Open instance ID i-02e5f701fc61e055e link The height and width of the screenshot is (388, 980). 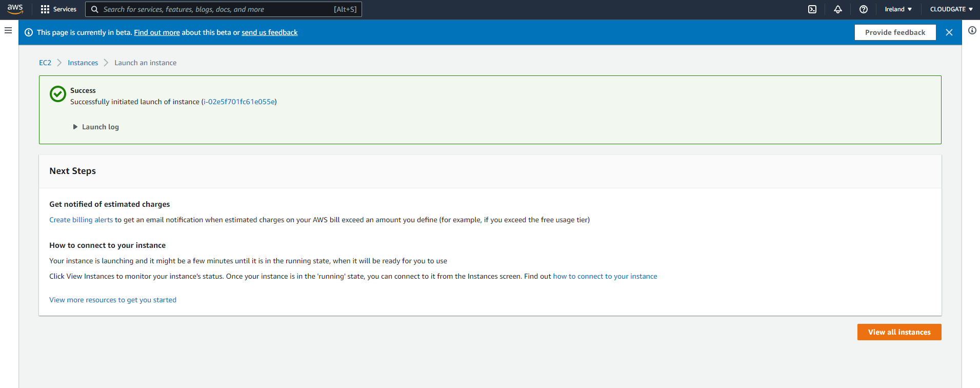pyautogui.click(x=239, y=102)
